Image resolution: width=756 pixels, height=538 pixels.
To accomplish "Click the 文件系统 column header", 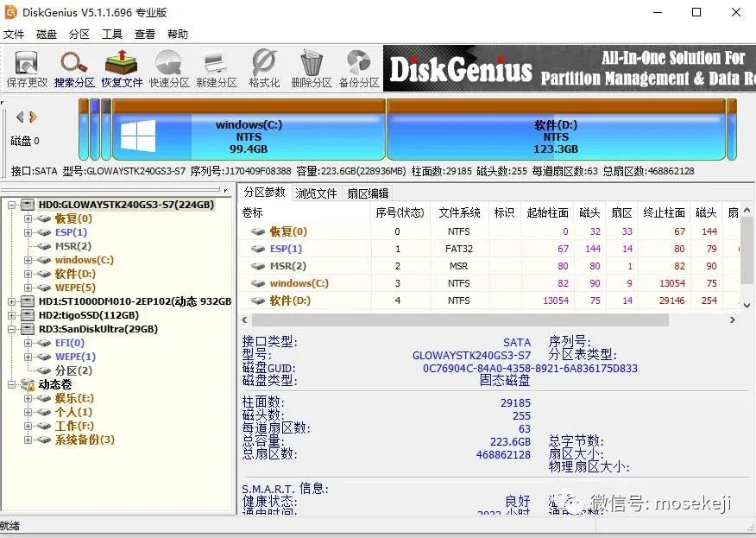I will pyautogui.click(x=459, y=212).
